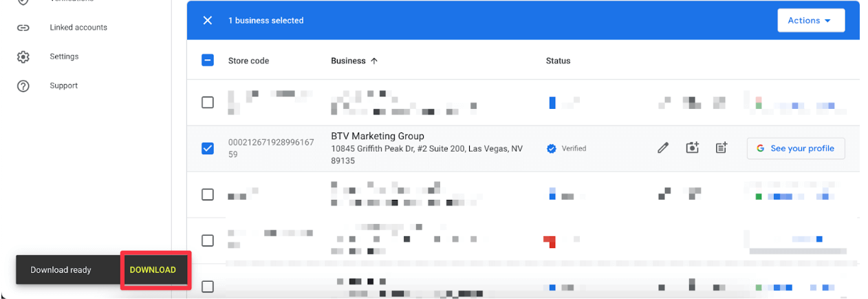Check the checkbox in the row with red status
This screenshot has height=299, width=868.
[208, 240]
